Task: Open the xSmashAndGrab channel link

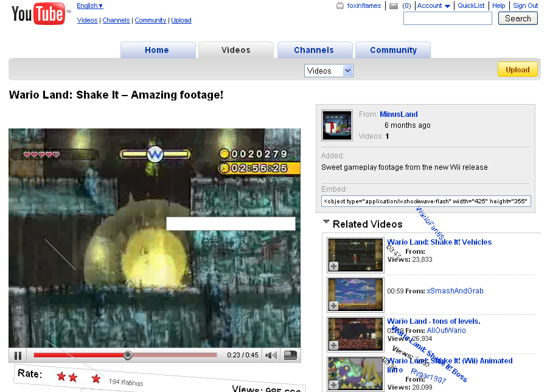Action: (455, 291)
